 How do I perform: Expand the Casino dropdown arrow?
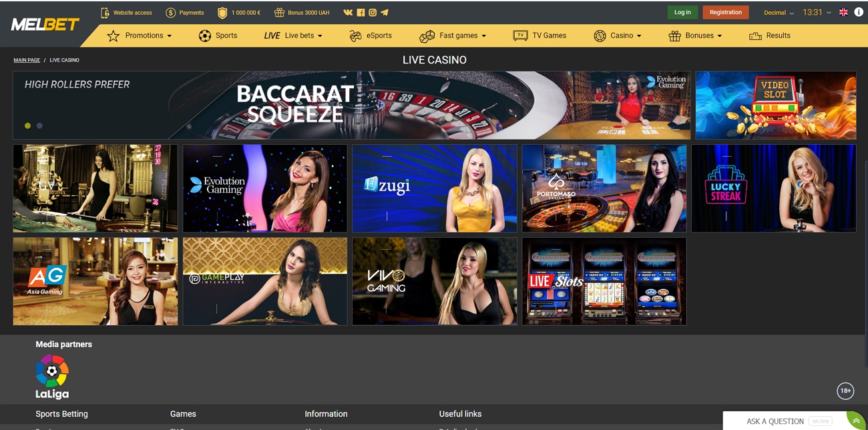tap(639, 36)
